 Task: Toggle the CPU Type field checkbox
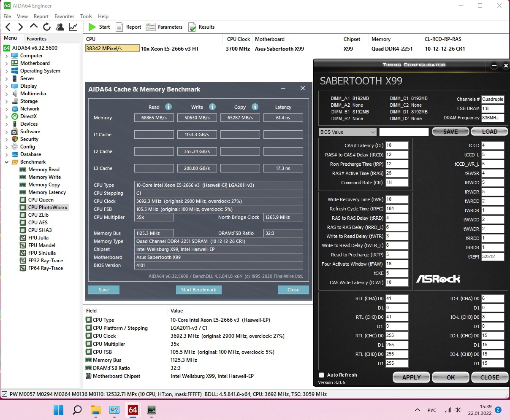coord(89,320)
